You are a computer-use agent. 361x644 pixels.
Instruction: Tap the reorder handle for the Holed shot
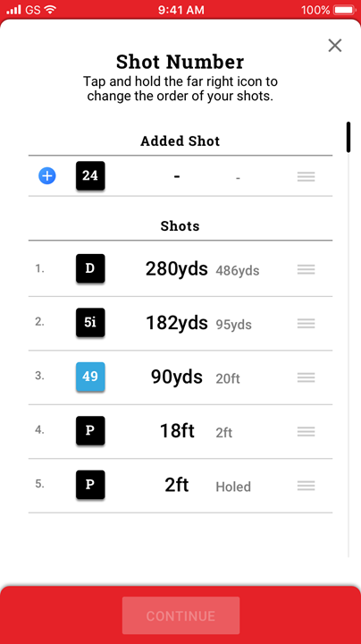click(x=306, y=486)
